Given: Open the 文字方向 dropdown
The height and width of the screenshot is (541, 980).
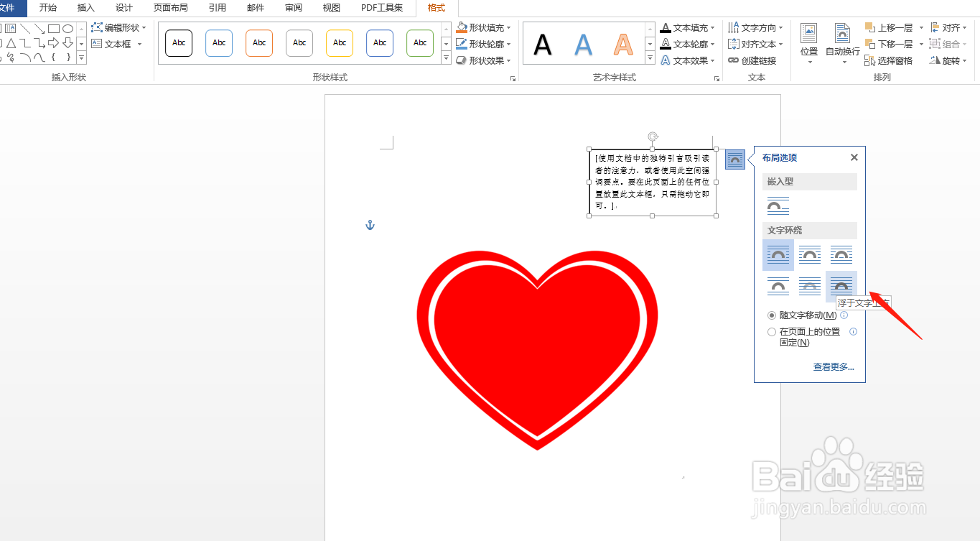Looking at the screenshot, I should (x=756, y=27).
